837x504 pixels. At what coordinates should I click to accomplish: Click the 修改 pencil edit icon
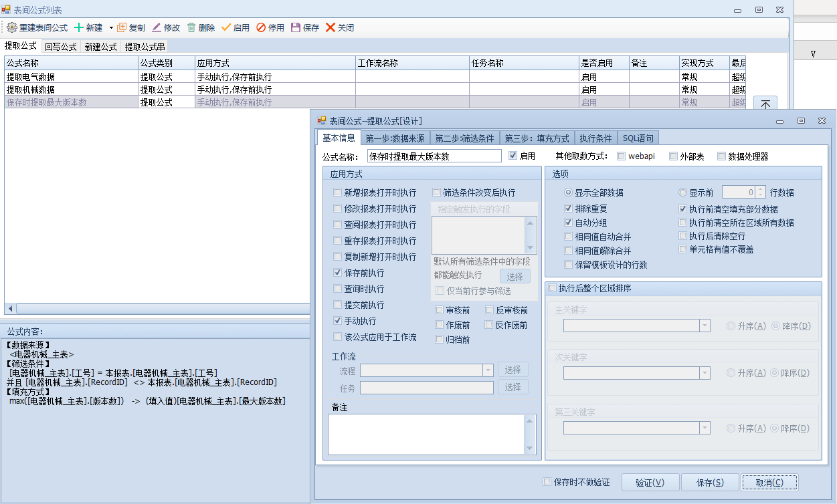pos(157,28)
